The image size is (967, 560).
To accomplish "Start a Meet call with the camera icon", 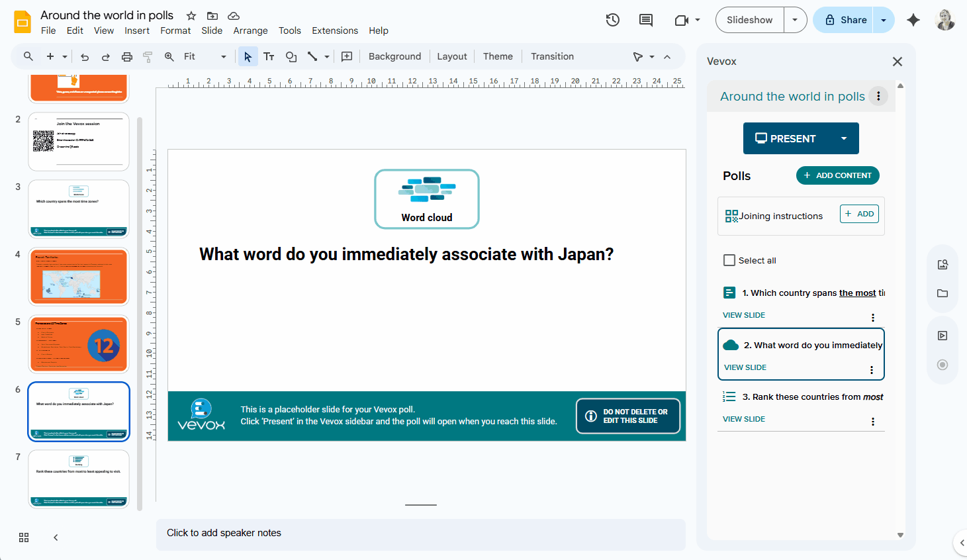I will pos(682,20).
